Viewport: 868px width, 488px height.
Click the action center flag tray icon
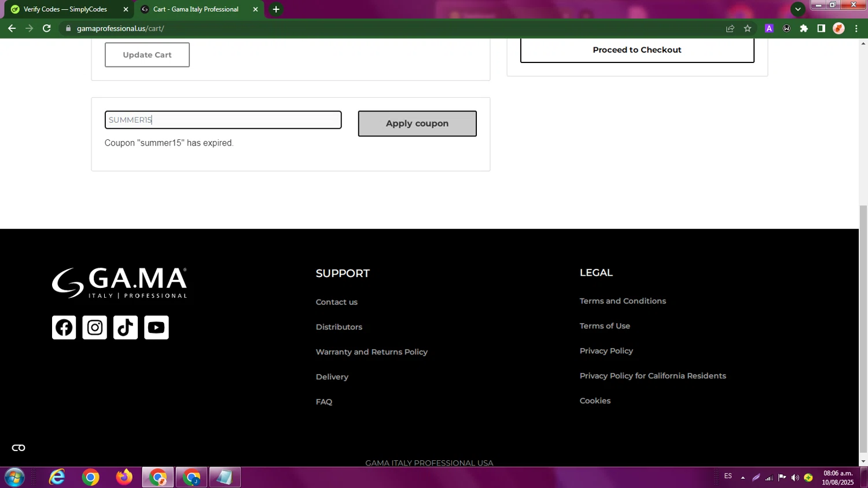pos(782,478)
